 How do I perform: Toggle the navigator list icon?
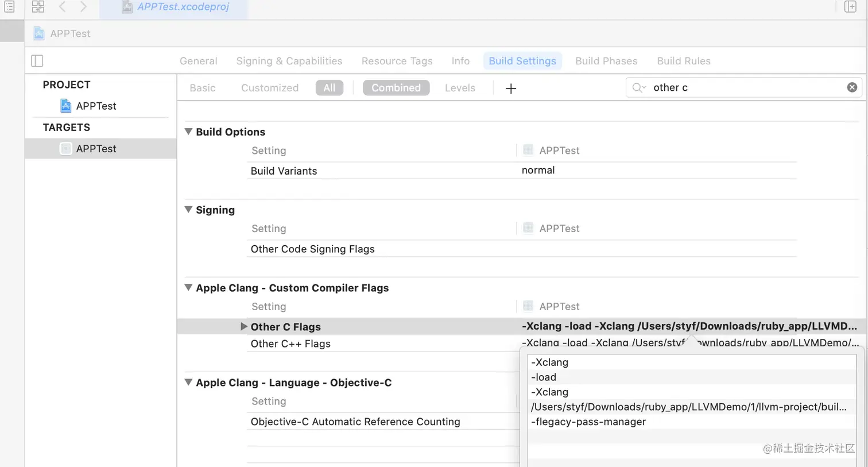(x=9, y=7)
